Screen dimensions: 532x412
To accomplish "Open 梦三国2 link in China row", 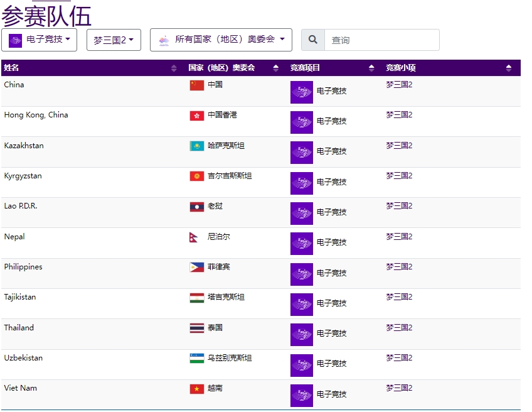I will pos(399,85).
